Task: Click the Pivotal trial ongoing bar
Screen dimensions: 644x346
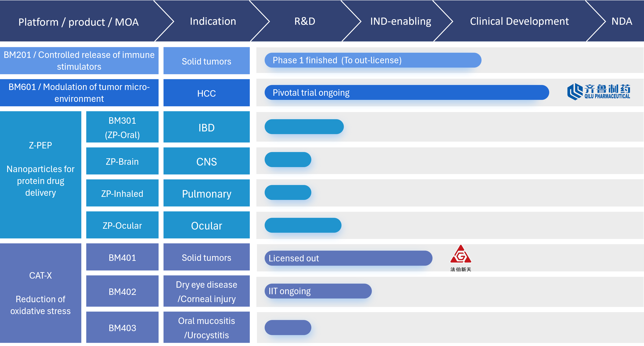Action: 406,92
